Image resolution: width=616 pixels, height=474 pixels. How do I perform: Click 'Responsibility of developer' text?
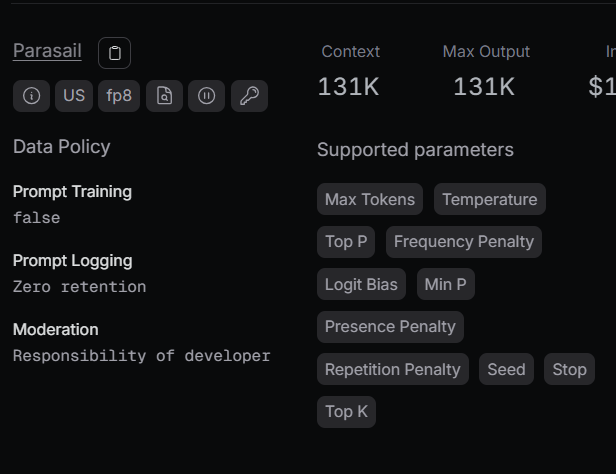142,356
